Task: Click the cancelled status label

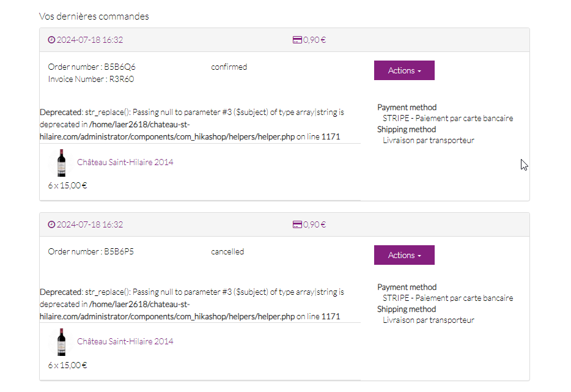Action: pos(227,251)
